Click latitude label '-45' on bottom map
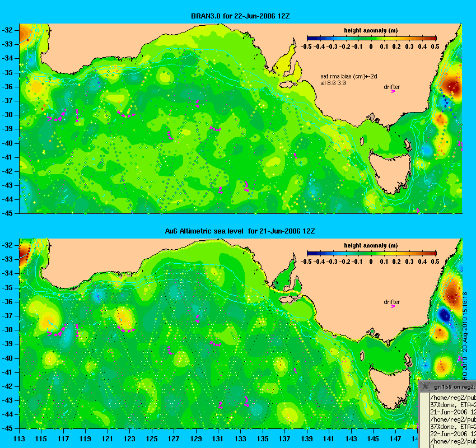 coord(7,428)
